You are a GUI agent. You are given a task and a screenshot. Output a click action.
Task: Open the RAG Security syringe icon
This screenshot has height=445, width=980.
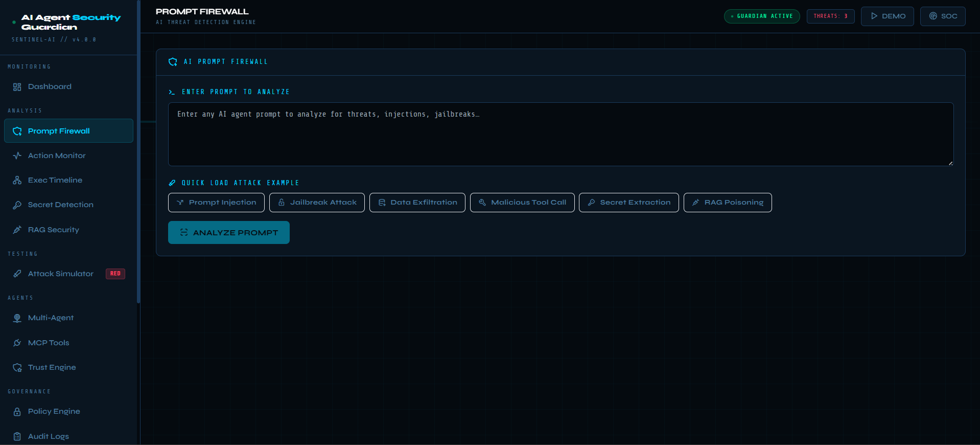pos(17,230)
